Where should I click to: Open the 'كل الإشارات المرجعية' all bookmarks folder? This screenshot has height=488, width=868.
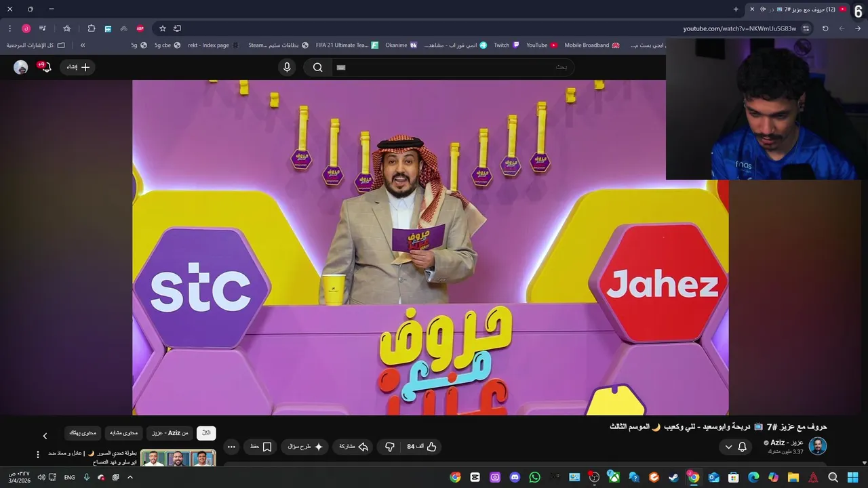click(x=36, y=45)
